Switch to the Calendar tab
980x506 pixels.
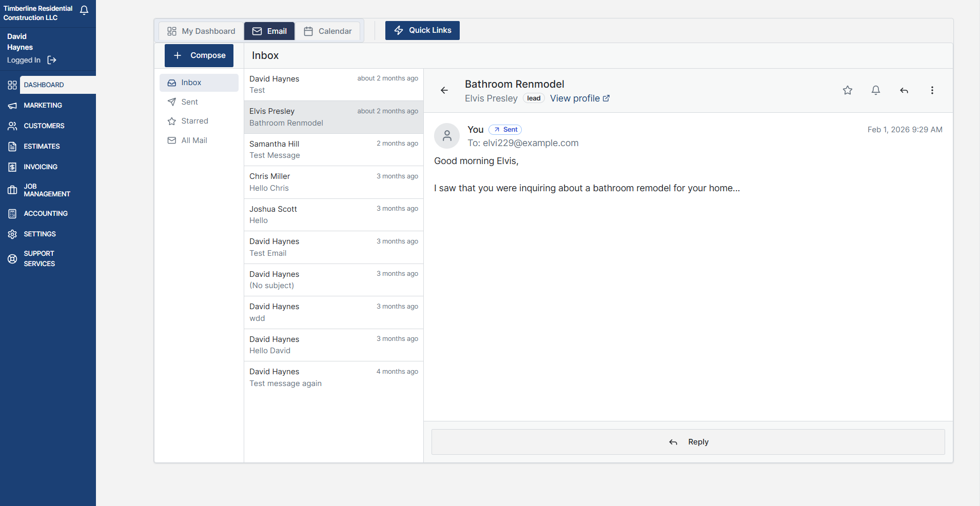click(327, 31)
